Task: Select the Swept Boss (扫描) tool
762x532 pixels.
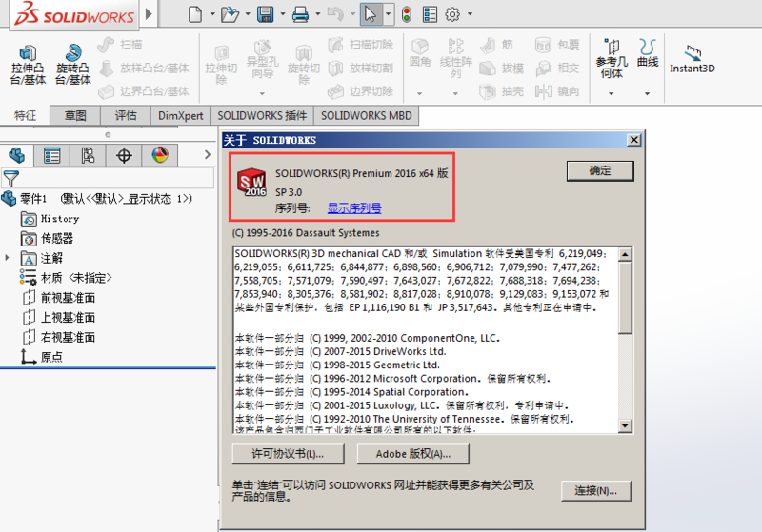Action: (x=120, y=45)
